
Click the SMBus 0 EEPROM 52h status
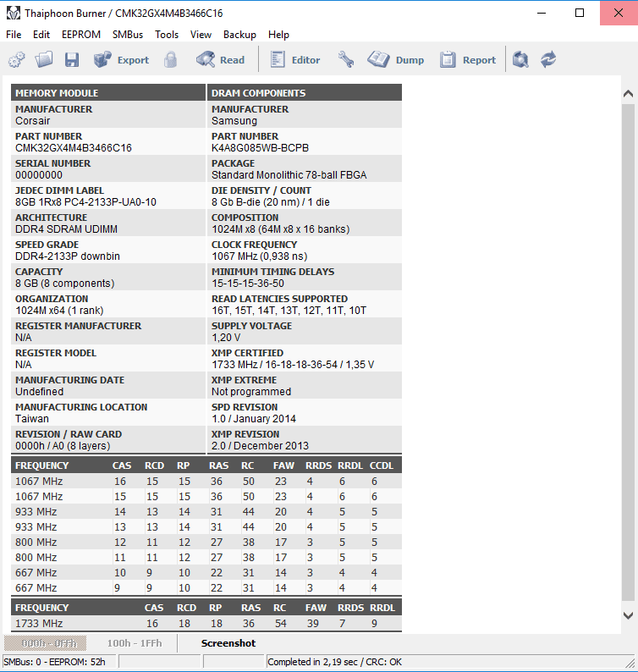[x=54, y=662]
